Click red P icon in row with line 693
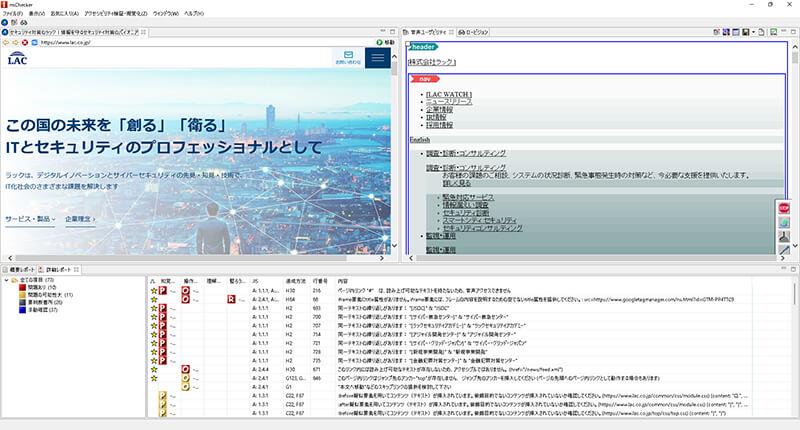The width and height of the screenshot is (800, 430). point(162,308)
